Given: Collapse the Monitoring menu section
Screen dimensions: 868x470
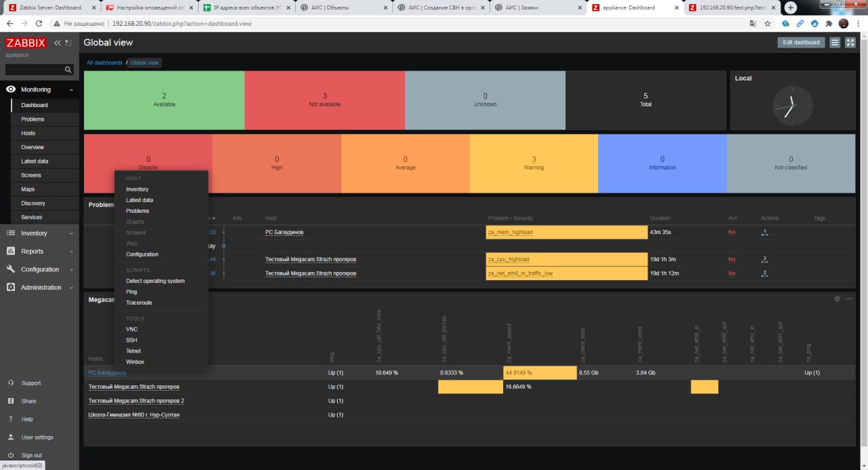Looking at the screenshot, I should coord(39,90).
